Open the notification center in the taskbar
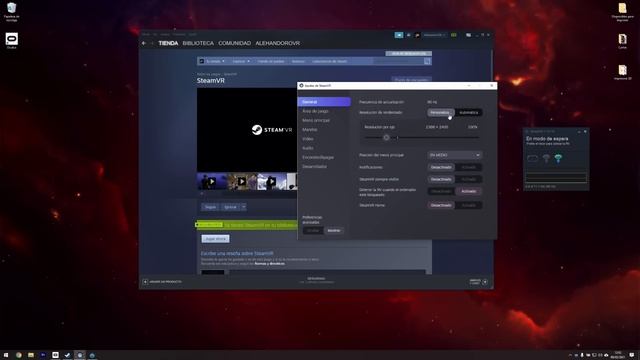640x360 pixels. 632,355
